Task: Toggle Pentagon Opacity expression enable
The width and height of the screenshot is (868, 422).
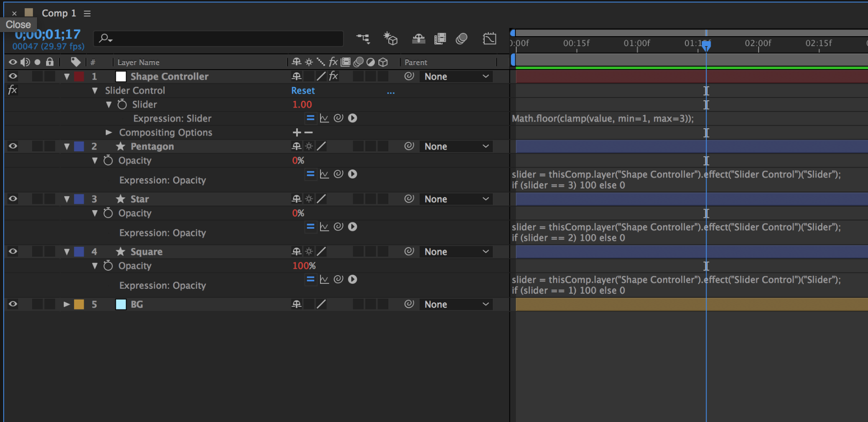Action: click(x=310, y=174)
